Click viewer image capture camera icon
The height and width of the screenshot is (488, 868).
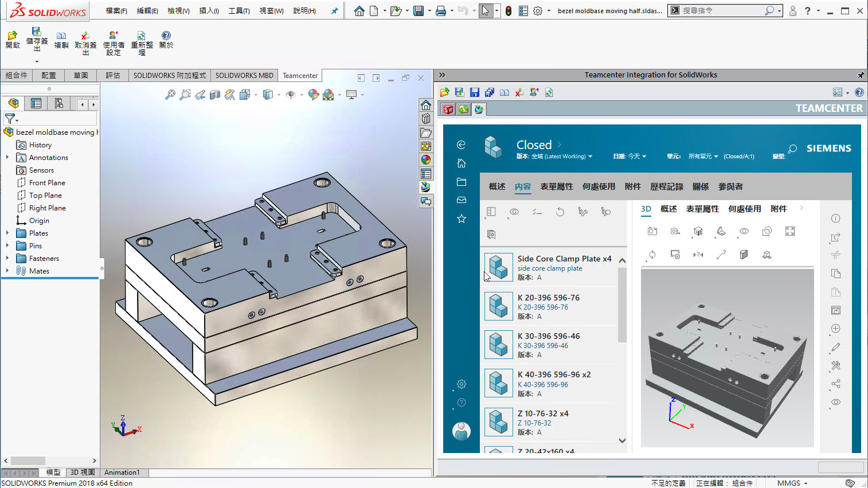pos(652,231)
